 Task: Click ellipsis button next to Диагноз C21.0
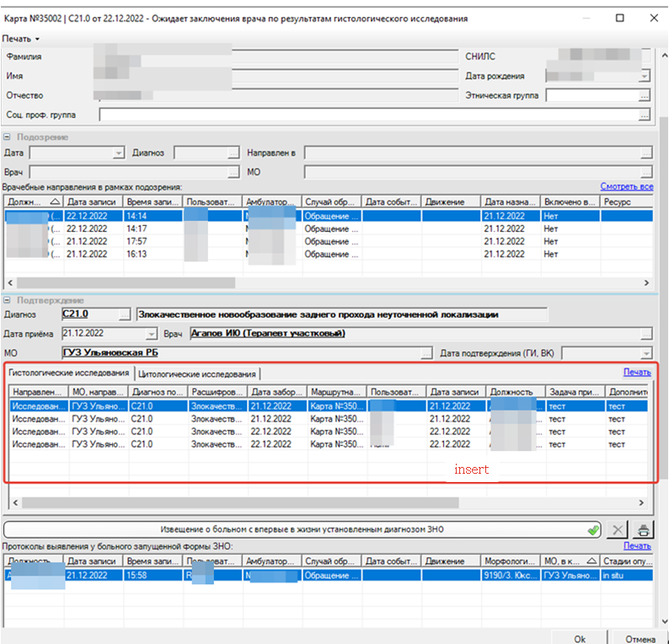click(124, 315)
